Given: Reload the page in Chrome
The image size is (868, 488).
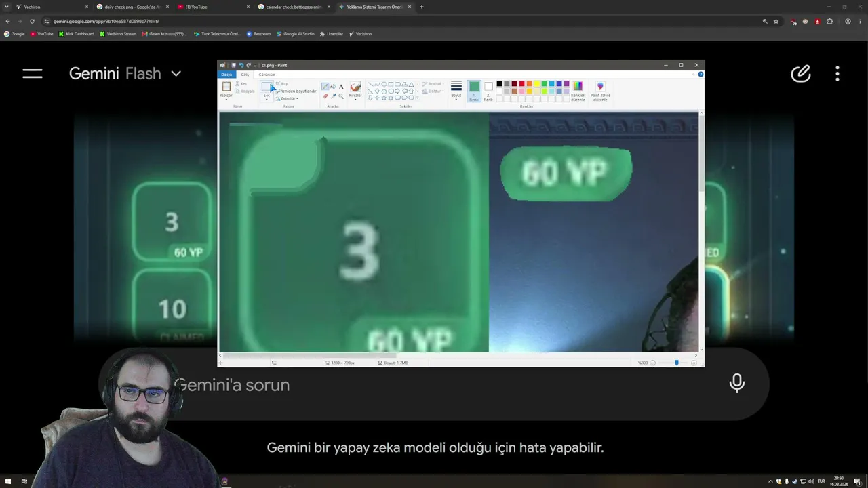Looking at the screenshot, I should pyautogui.click(x=32, y=21).
